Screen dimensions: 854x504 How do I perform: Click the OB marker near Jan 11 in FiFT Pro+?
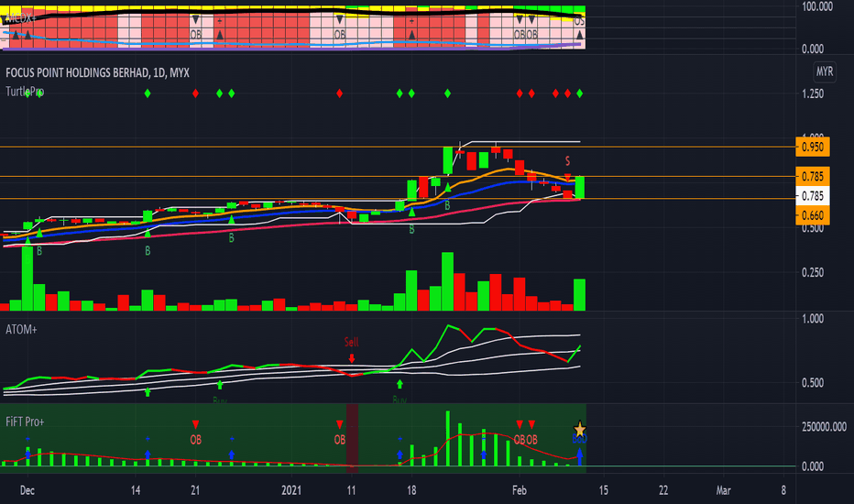[340, 440]
